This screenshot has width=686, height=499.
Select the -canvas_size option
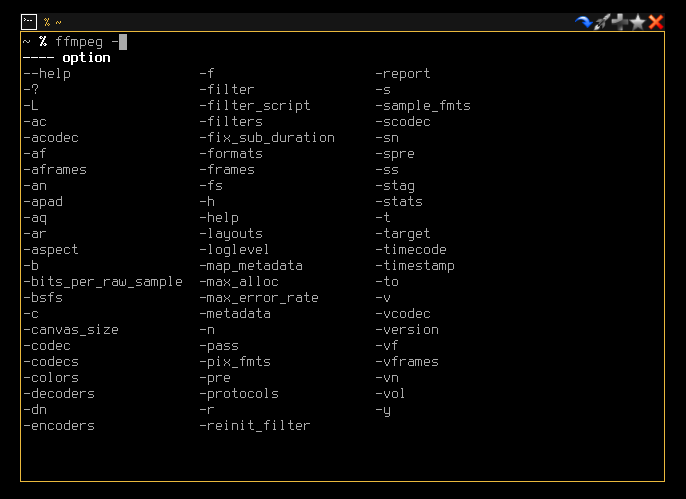pyautogui.click(x=71, y=330)
